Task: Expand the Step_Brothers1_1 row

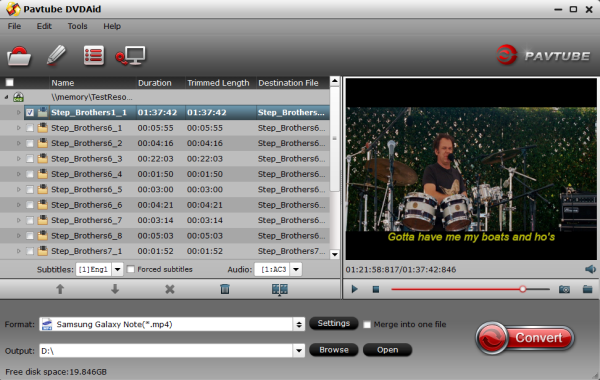Action: (18, 113)
